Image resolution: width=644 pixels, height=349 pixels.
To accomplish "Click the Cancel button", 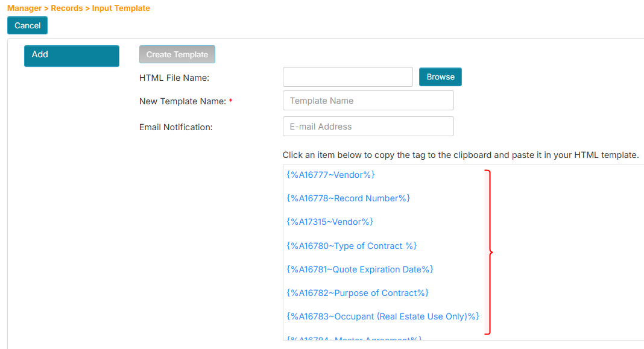I will (x=27, y=25).
